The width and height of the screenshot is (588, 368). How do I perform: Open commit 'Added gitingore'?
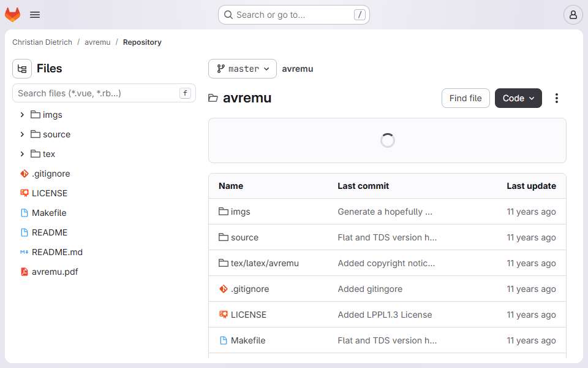pos(370,289)
